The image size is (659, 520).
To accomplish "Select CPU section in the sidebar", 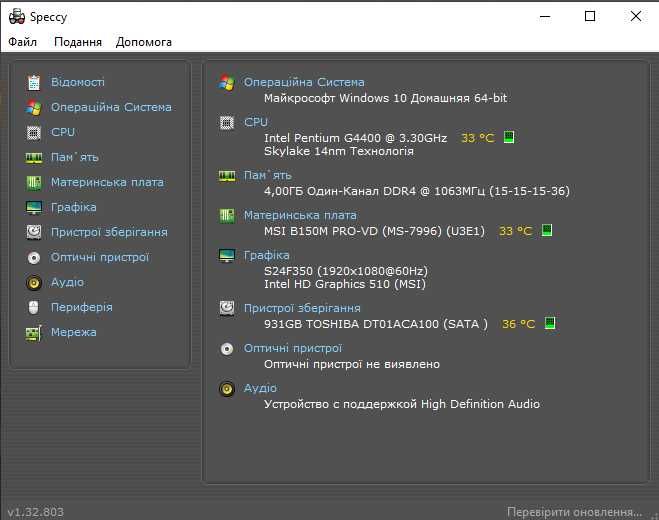I will point(63,132).
